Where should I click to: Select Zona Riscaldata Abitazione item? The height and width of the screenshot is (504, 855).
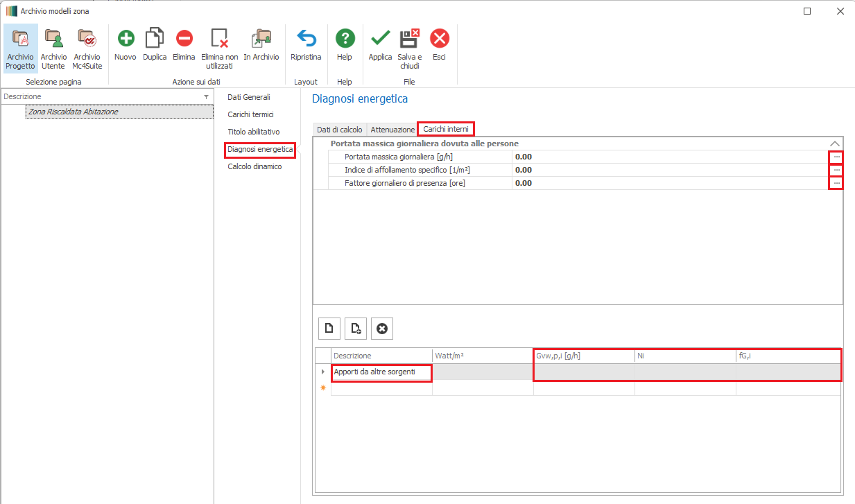point(73,112)
